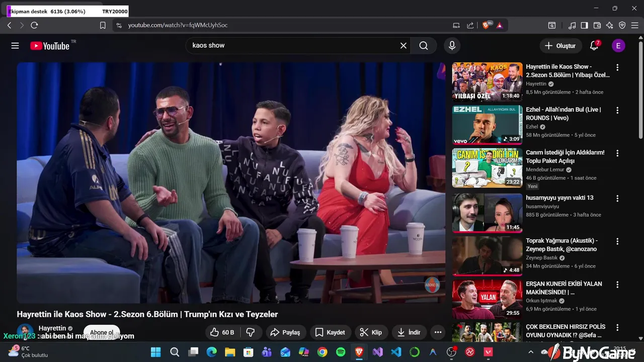Open Yılbaşı Özel Kaos Show thumbnail
This screenshot has height=362, width=644.
tap(487, 82)
